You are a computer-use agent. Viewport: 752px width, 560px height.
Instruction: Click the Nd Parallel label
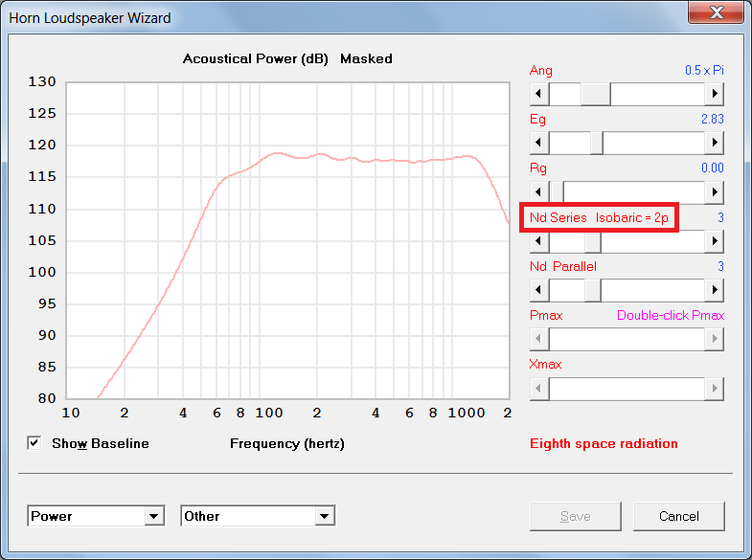coord(563,266)
